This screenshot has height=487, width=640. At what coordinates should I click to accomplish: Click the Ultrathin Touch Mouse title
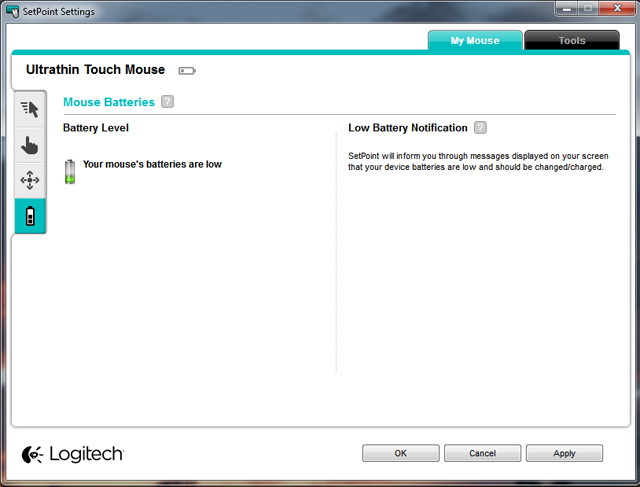point(96,69)
